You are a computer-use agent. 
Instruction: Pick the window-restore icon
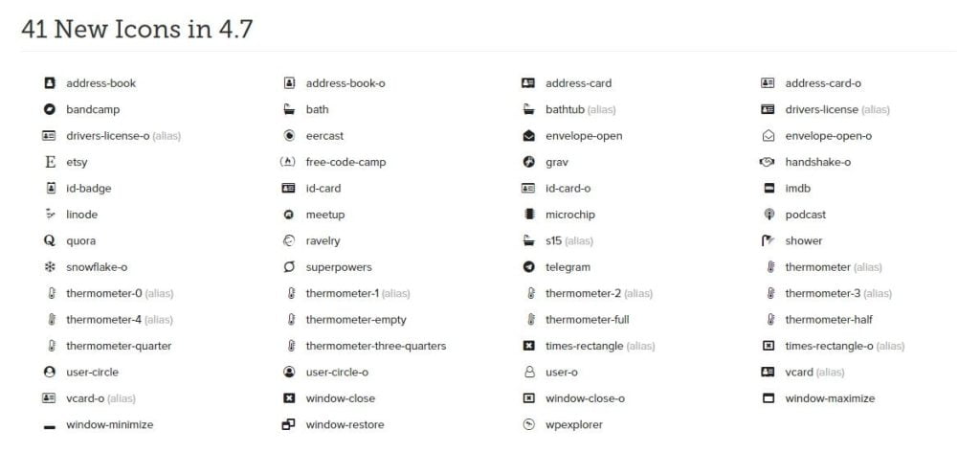289,424
